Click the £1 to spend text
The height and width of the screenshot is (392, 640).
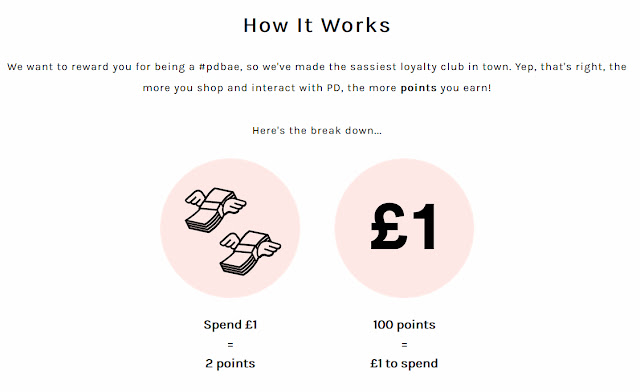coord(404,363)
